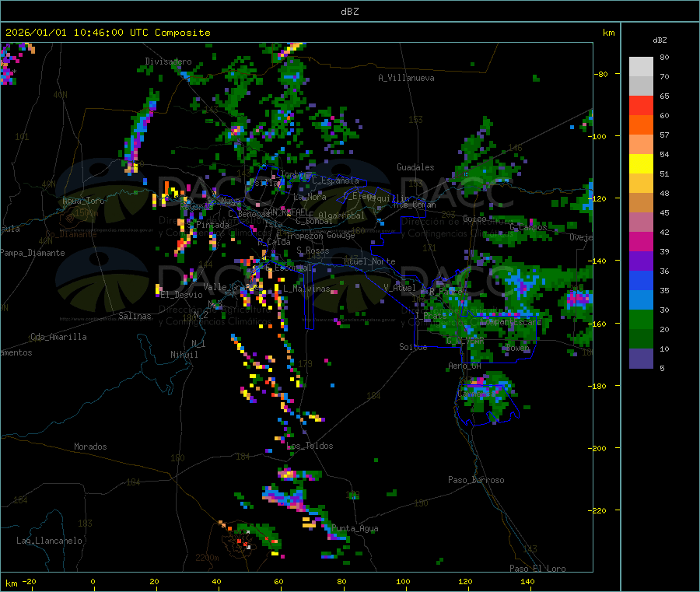Select the dark orange 57-60 dBZ legend color
This screenshot has height=592, width=700.
[641, 125]
